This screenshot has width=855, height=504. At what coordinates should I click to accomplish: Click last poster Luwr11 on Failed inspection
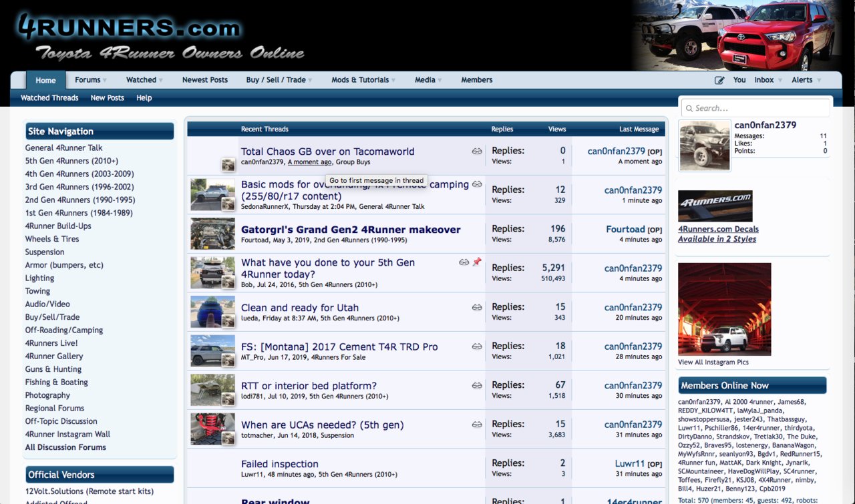click(630, 464)
